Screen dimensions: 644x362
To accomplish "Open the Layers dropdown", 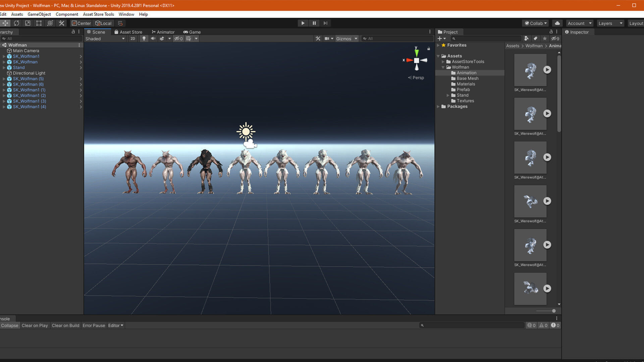I will point(610,23).
